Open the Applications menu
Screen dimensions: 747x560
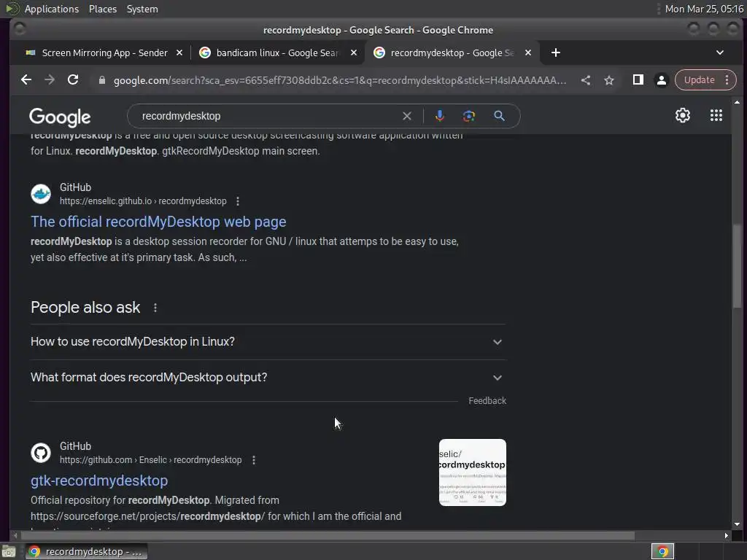(x=52, y=9)
